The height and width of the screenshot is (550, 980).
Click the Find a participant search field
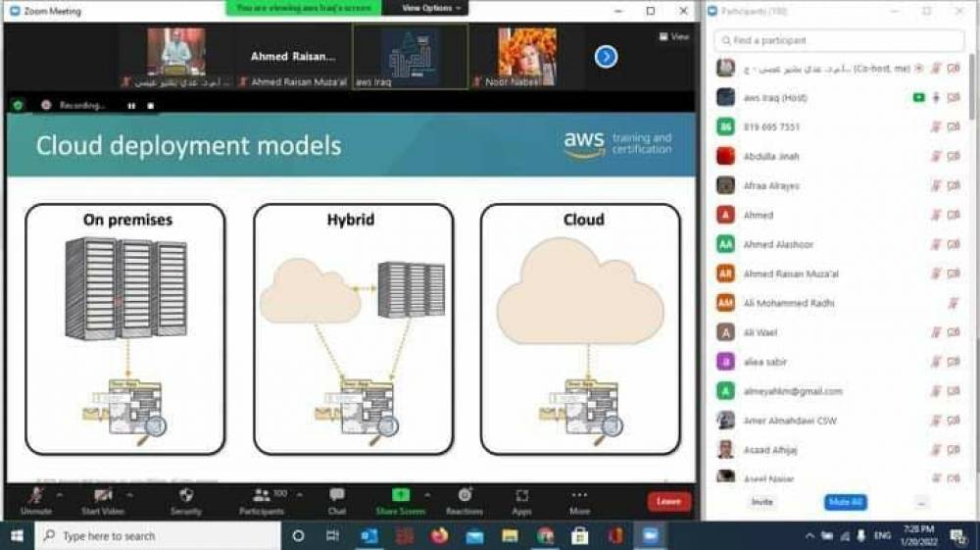click(x=839, y=41)
